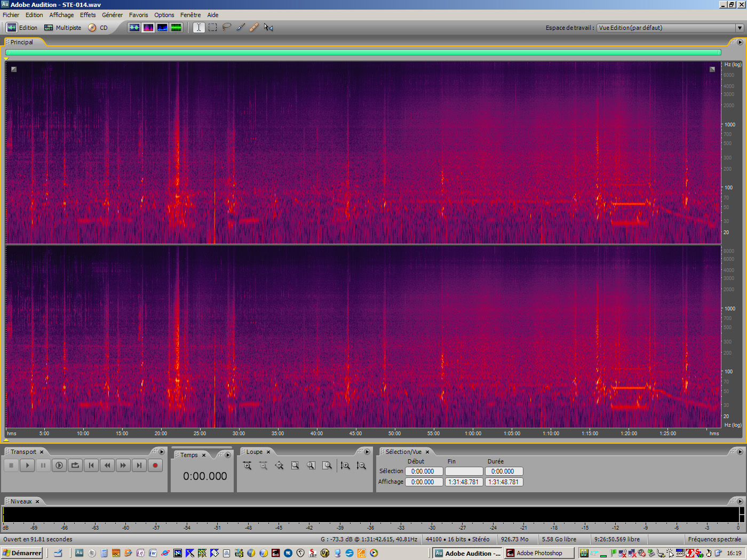Switch to waveform display view

[x=134, y=27]
